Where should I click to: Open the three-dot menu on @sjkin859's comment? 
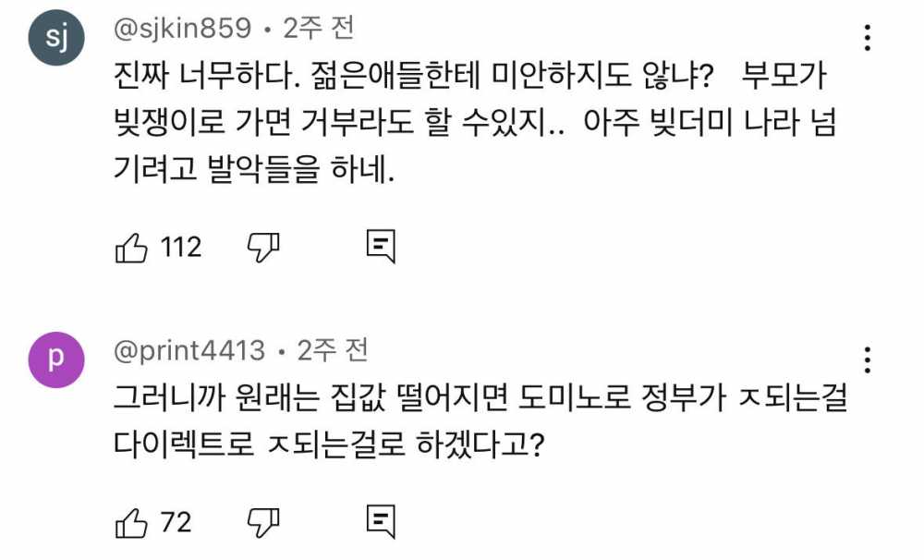[867, 38]
